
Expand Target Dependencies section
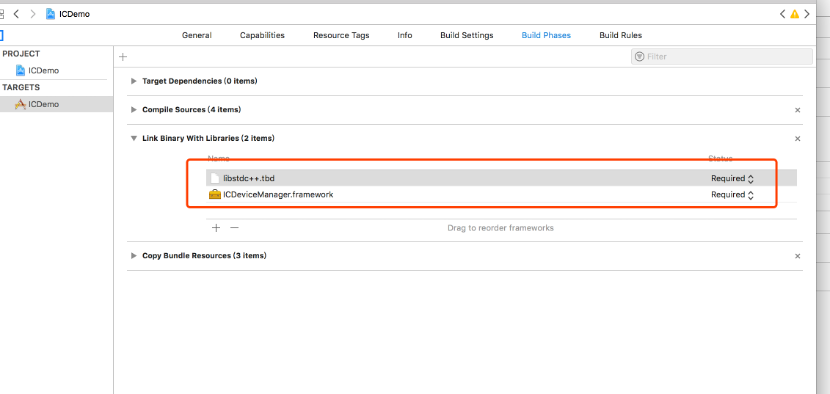(x=134, y=81)
